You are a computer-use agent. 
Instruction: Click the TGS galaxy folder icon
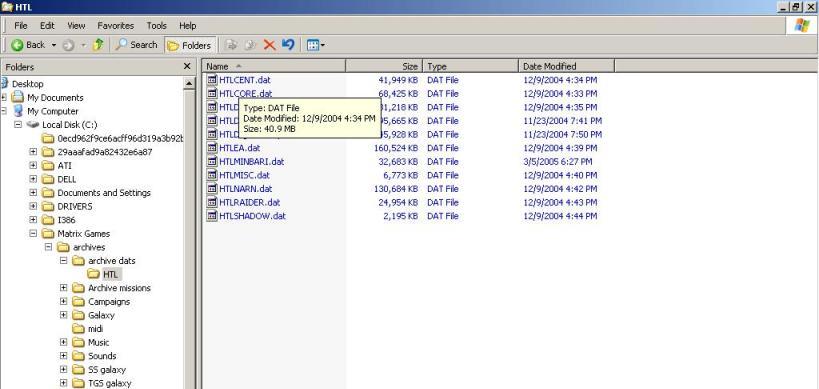tap(78, 383)
